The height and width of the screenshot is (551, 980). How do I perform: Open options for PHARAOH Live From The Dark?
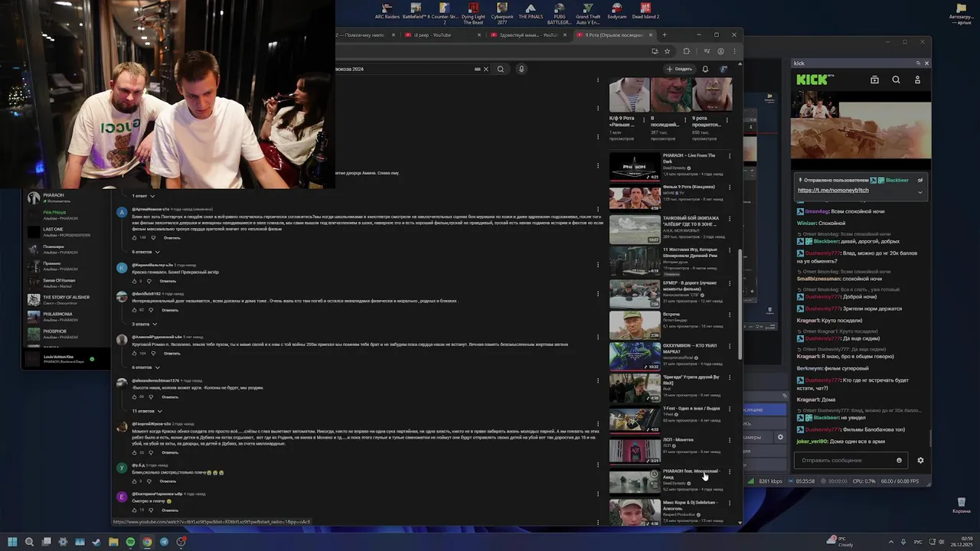(730, 156)
